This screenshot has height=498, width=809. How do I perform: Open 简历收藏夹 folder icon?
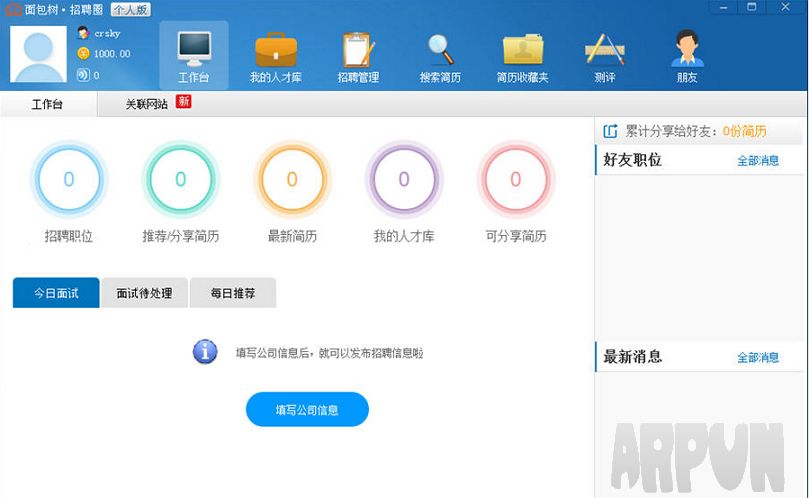coord(522,52)
